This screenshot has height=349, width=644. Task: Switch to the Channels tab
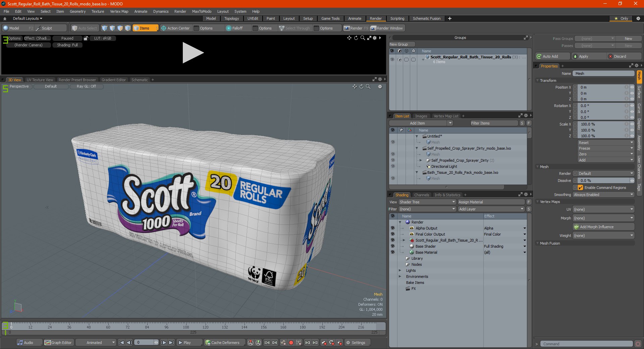click(422, 195)
